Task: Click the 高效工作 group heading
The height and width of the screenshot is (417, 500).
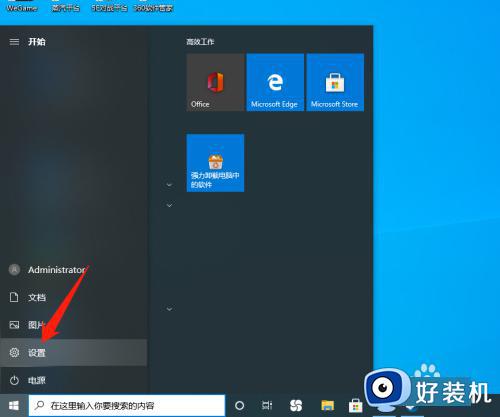Action: (x=200, y=42)
